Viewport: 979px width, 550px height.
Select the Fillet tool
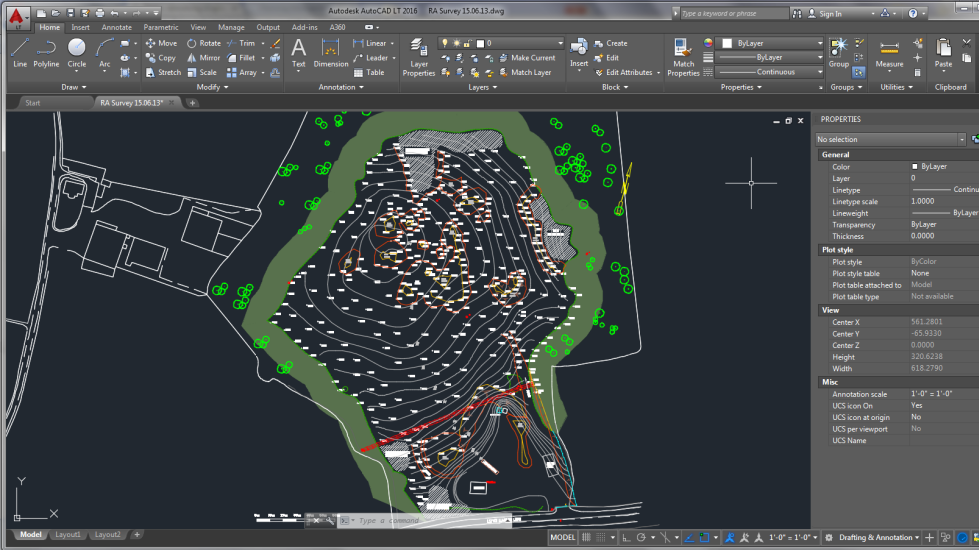click(x=241, y=58)
